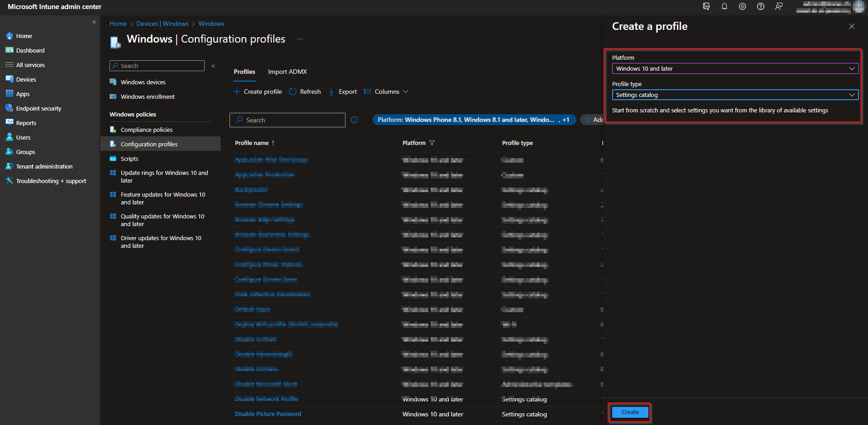This screenshot has height=425, width=868.
Task: Select Scripts from the Windows policies list
Action: (x=129, y=159)
